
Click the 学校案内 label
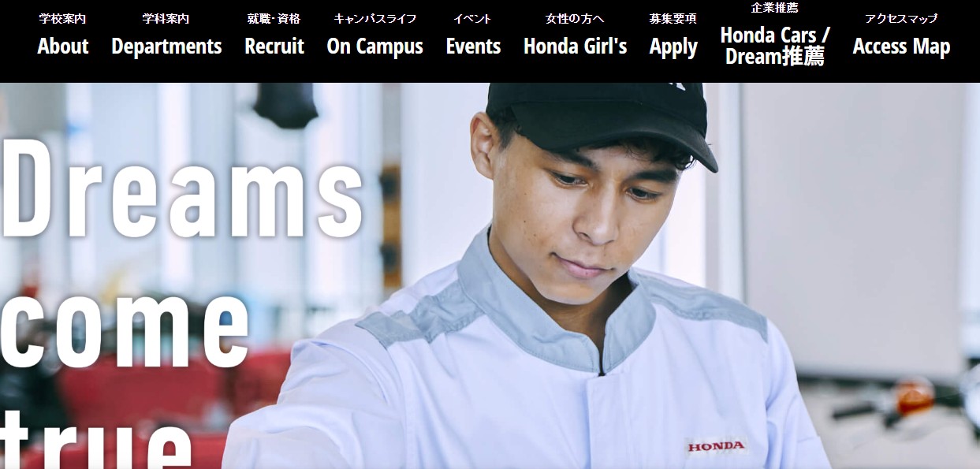(63, 19)
